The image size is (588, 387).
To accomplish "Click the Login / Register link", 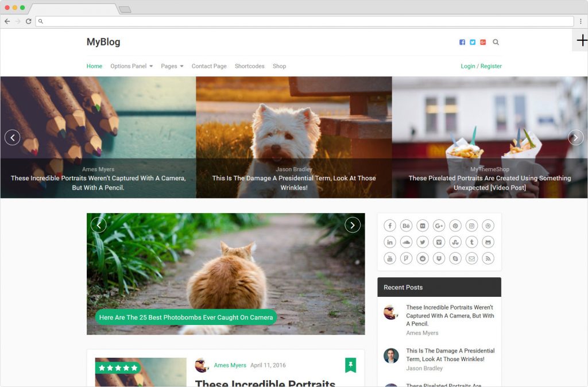I will [x=481, y=66].
